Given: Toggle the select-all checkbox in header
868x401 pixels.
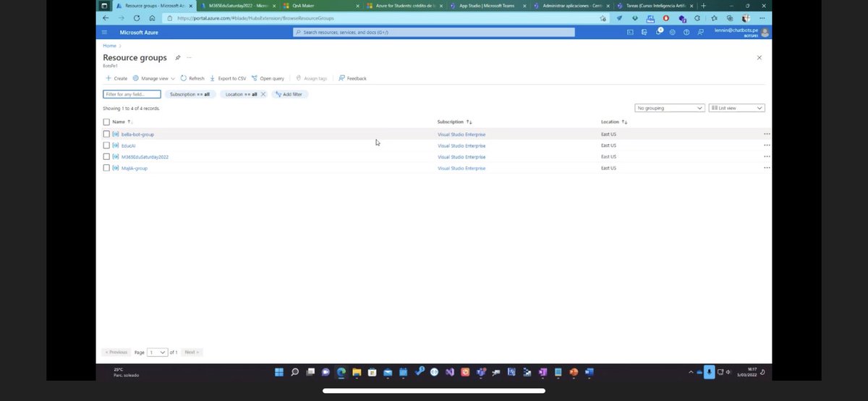Looking at the screenshot, I should [106, 122].
